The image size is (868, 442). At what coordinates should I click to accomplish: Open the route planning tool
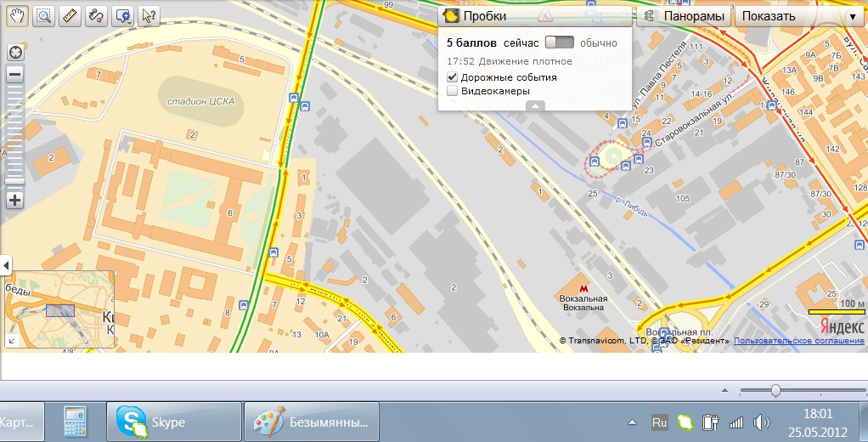point(96,15)
